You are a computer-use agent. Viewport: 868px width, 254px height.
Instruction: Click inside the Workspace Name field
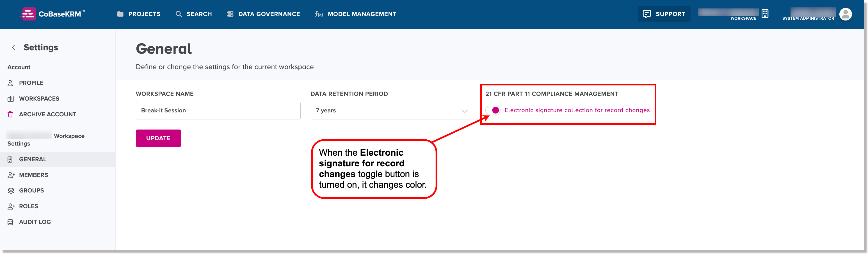pyautogui.click(x=218, y=110)
